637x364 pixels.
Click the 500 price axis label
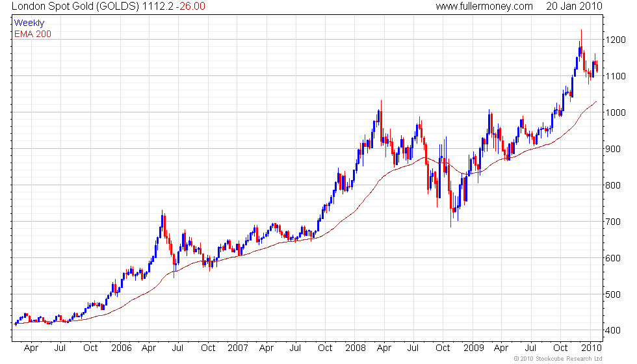pyautogui.click(x=613, y=294)
